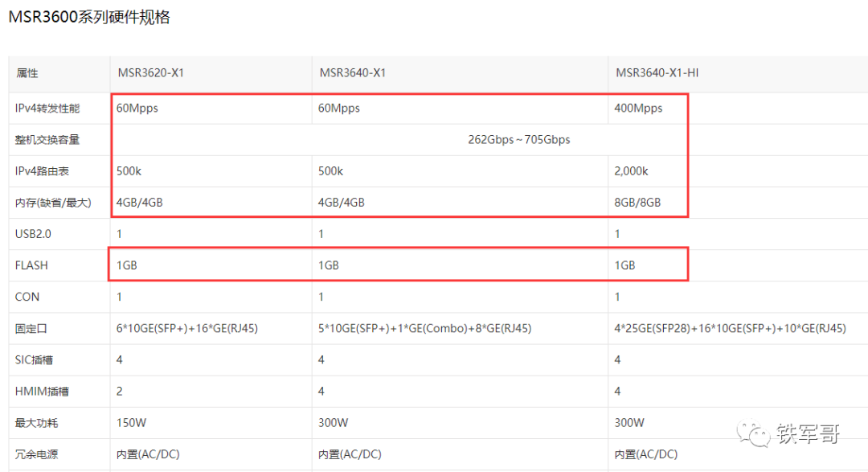
Task: Select "4GB/4GB" under MSR3640-X1
Action: [x=341, y=203]
